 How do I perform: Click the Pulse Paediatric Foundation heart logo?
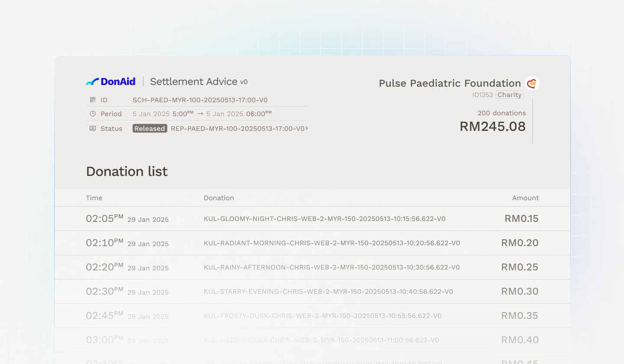(x=532, y=83)
